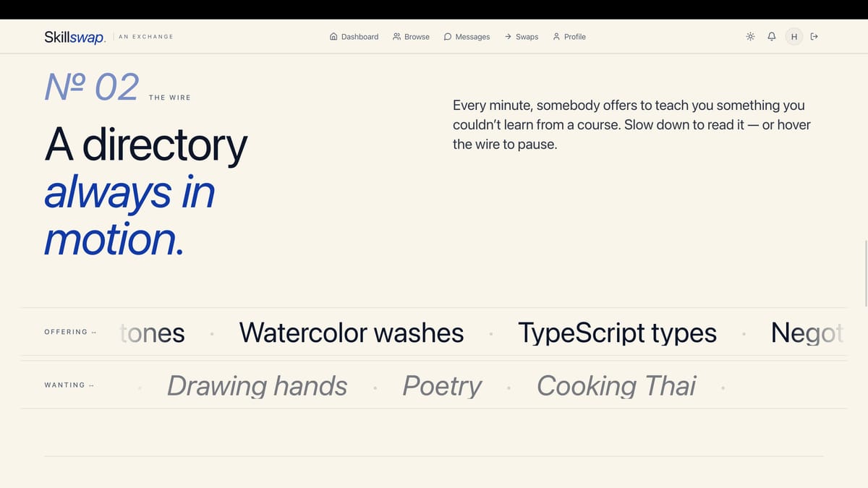Go to Browse in navigation
The width and height of the screenshot is (868, 488).
click(411, 37)
